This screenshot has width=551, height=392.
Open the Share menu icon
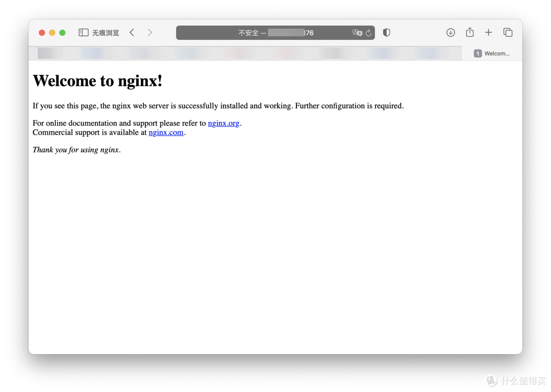tap(470, 32)
